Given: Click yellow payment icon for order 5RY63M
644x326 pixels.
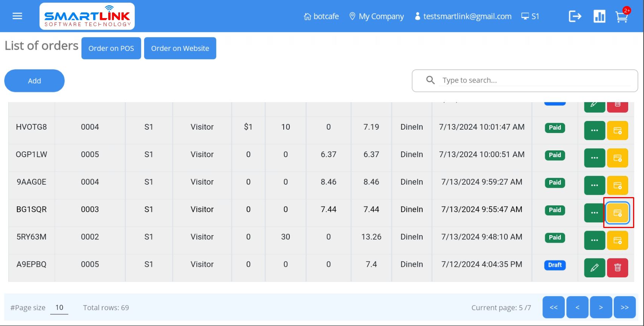Looking at the screenshot, I should click(x=617, y=240).
